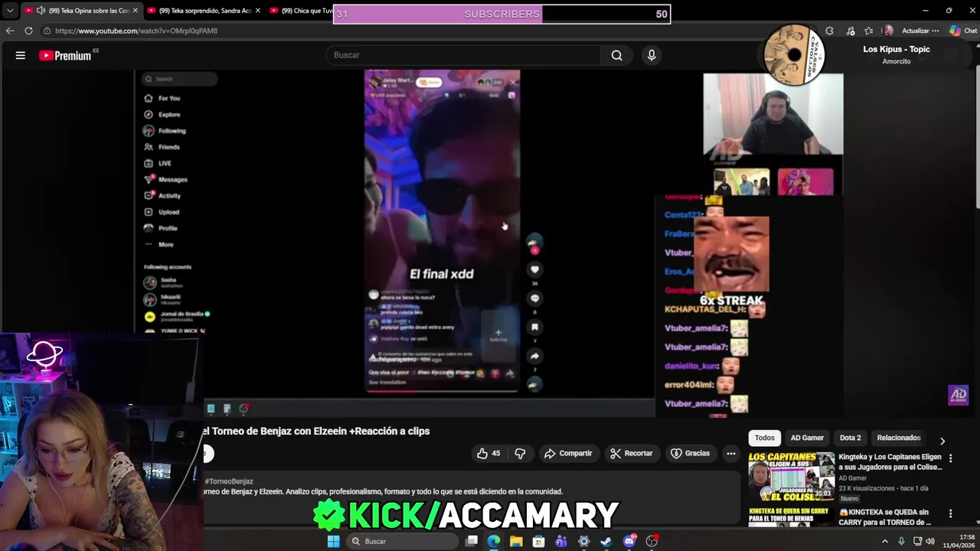Click the video title Torneo de Benjaz con Elzeein
Viewport: 980px width, 551px height.
coord(316,431)
